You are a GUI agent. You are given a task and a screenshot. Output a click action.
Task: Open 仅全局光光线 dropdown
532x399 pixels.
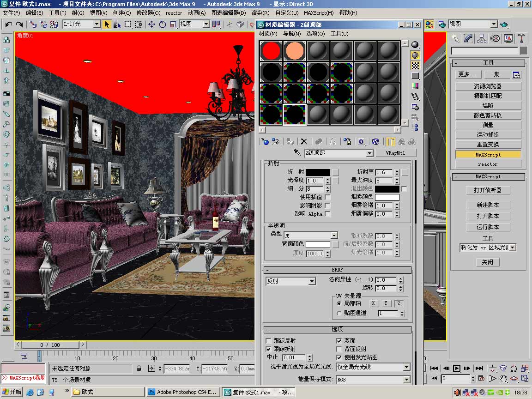[x=406, y=367]
